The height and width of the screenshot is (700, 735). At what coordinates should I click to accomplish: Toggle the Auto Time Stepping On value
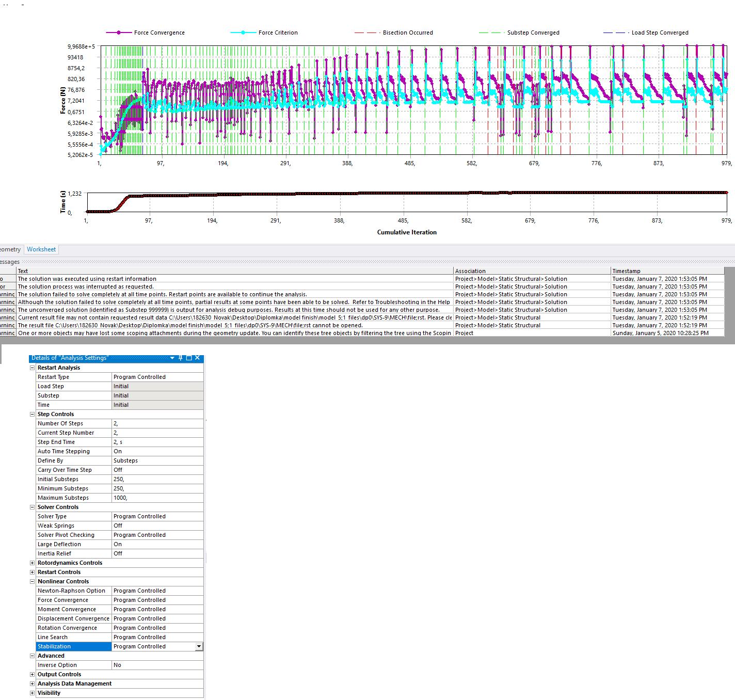[157, 451]
